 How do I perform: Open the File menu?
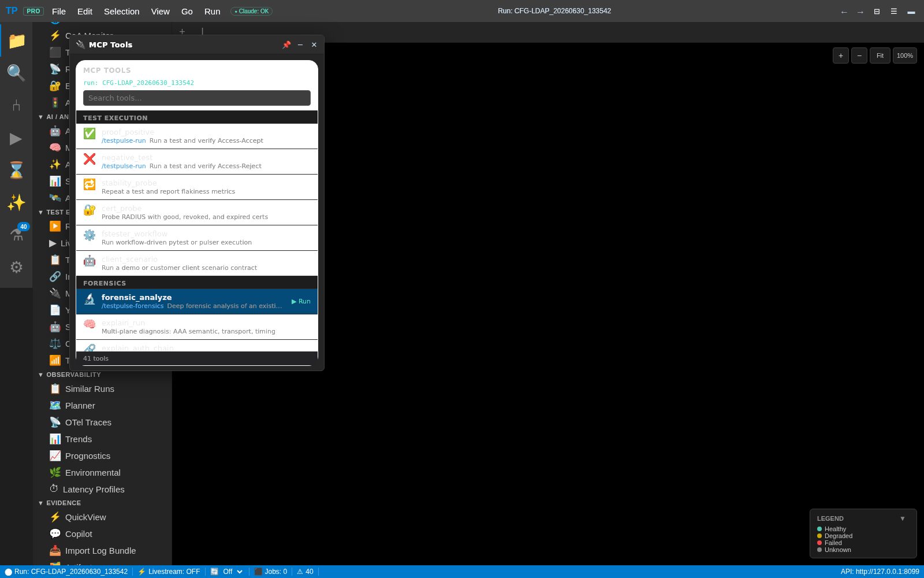coord(59,12)
